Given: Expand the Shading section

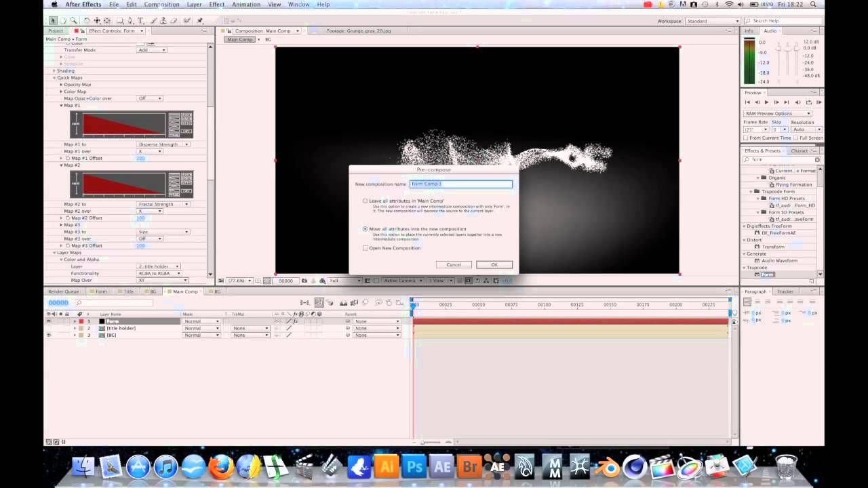Looking at the screenshot, I should 54,71.
